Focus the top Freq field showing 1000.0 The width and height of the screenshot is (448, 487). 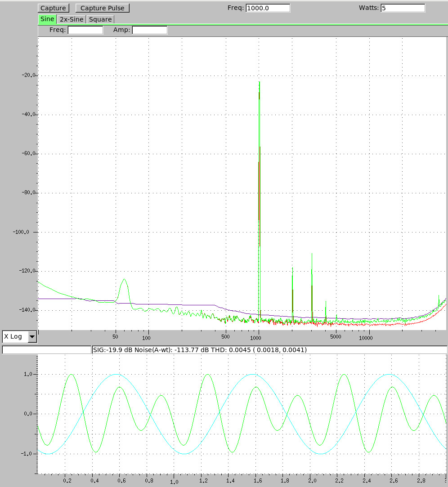[x=268, y=8]
